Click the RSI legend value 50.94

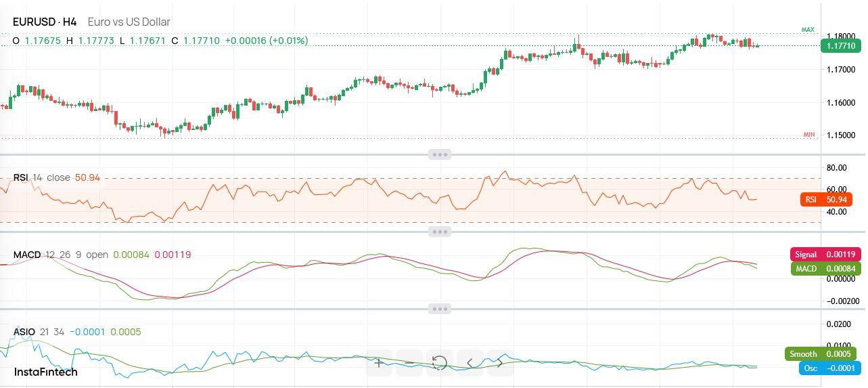tap(87, 177)
